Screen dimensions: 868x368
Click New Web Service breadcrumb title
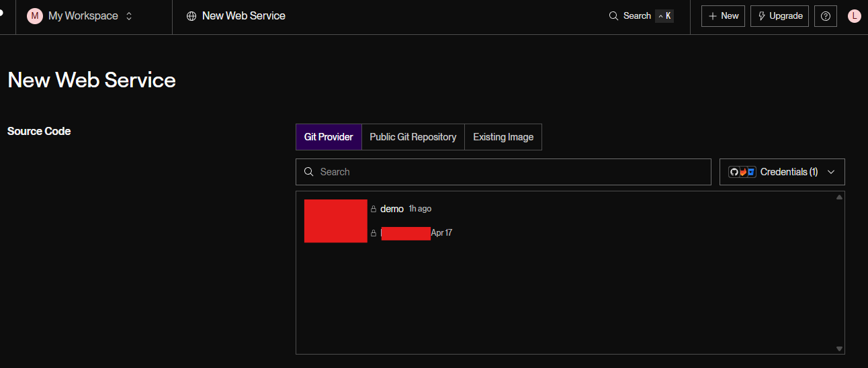(x=244, y=16)
